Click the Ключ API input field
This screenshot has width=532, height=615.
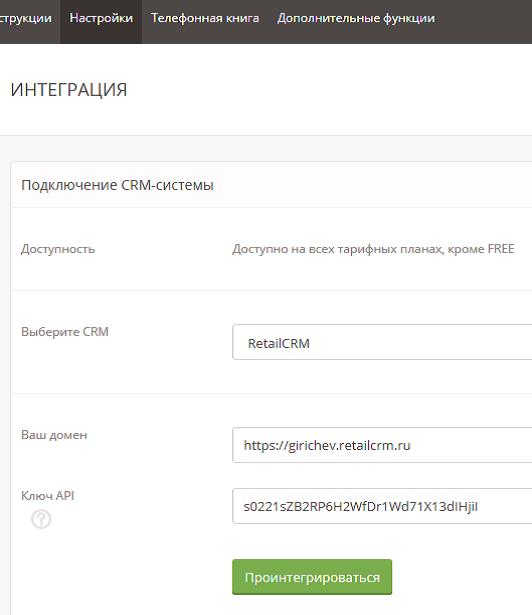(382, 506)
